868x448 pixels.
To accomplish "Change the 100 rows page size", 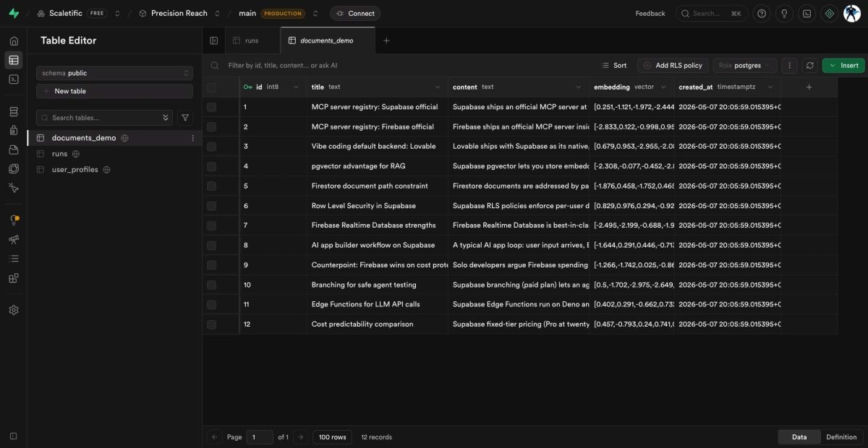I will pos(333,436).
